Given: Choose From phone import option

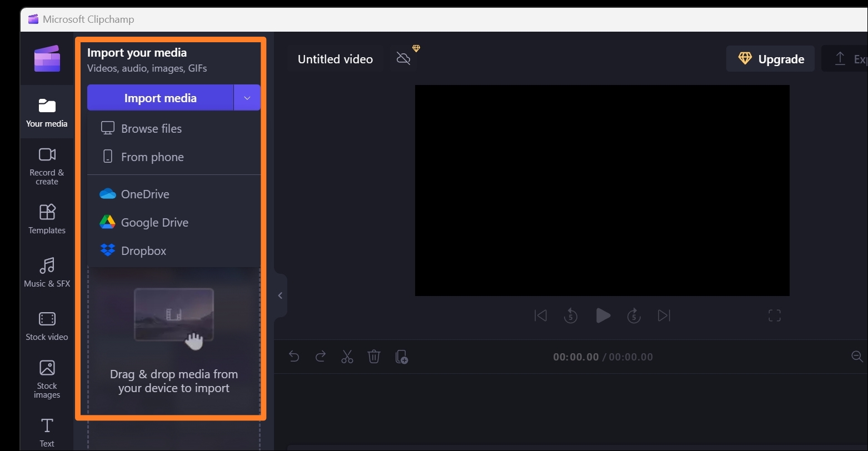Looking at the screenshot, I should point(174,157).
